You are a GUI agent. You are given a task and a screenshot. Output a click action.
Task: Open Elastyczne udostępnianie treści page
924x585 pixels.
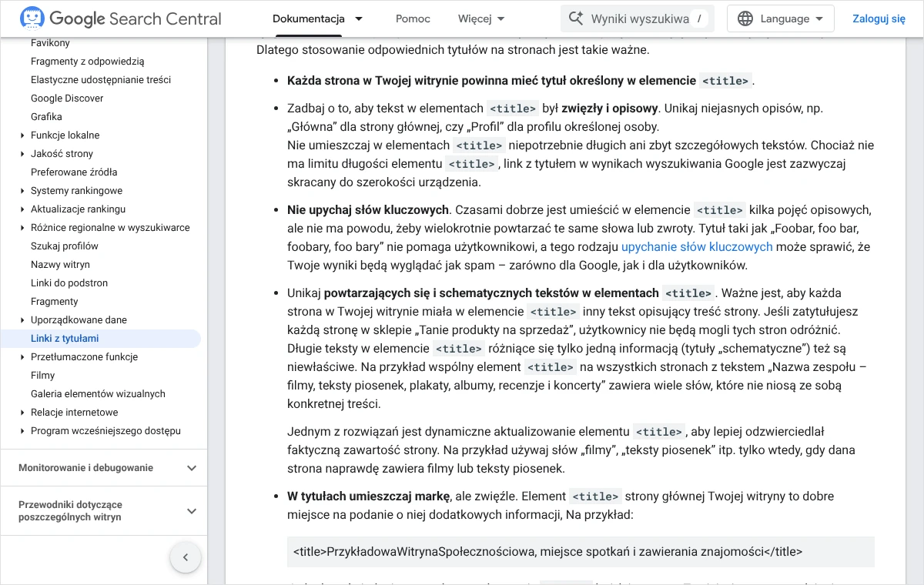[x=101, y=80]
